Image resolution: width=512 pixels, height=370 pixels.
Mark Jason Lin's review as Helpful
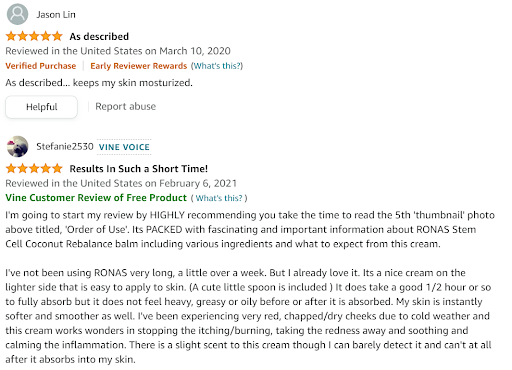click(41, 107)
